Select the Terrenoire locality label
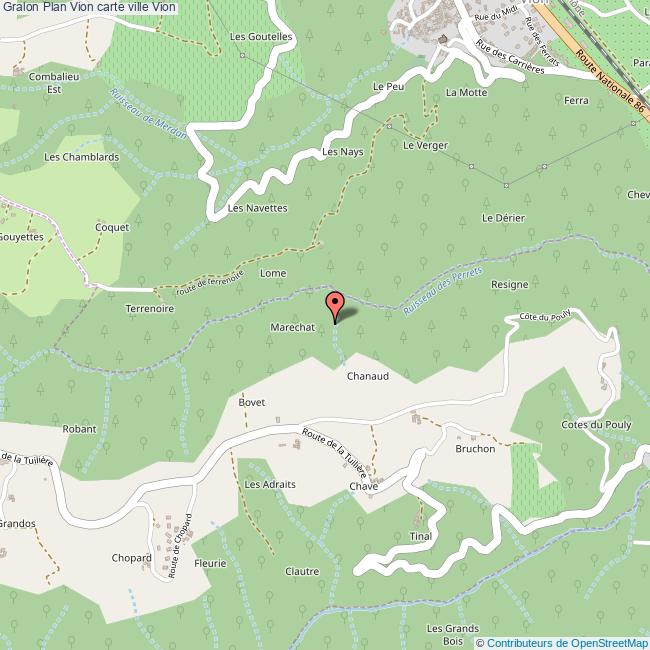 click(x=150, y=308)
